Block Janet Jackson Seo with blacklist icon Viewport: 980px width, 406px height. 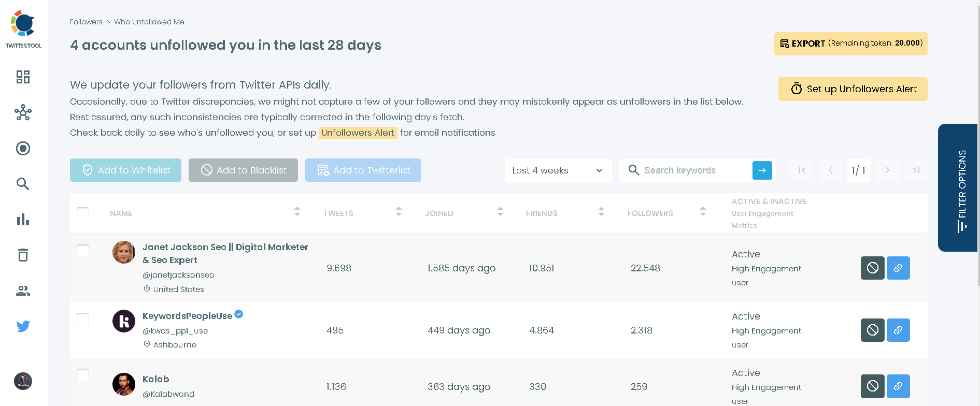(x=872, y=268)
